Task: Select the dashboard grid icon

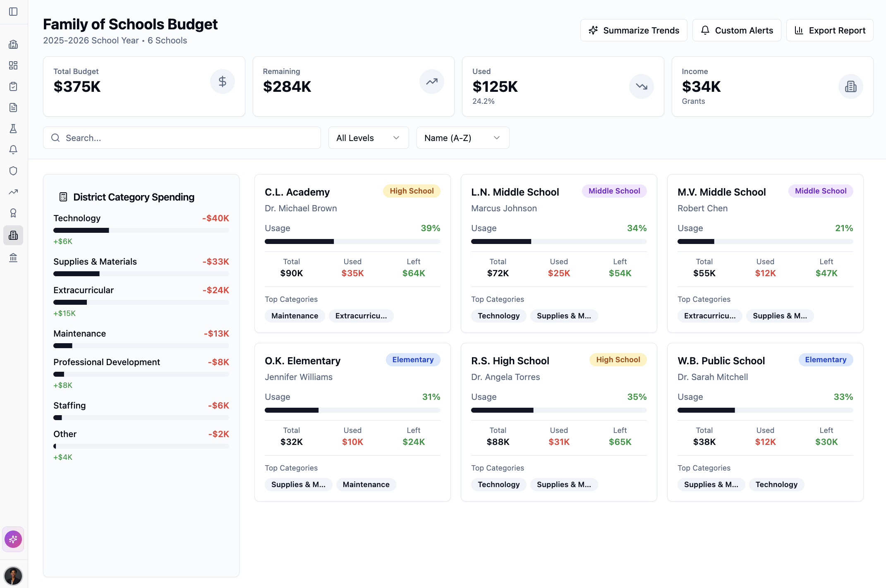Action: pyautogui.click(x=13, y=65)
